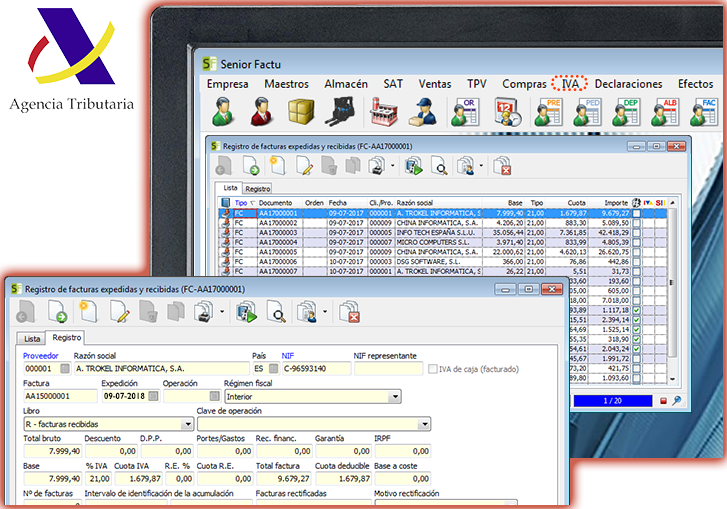Viewport: 727px width, 509px height.
Task: Click the red-suited person toolbar icon
Action: tap(261, 112)
